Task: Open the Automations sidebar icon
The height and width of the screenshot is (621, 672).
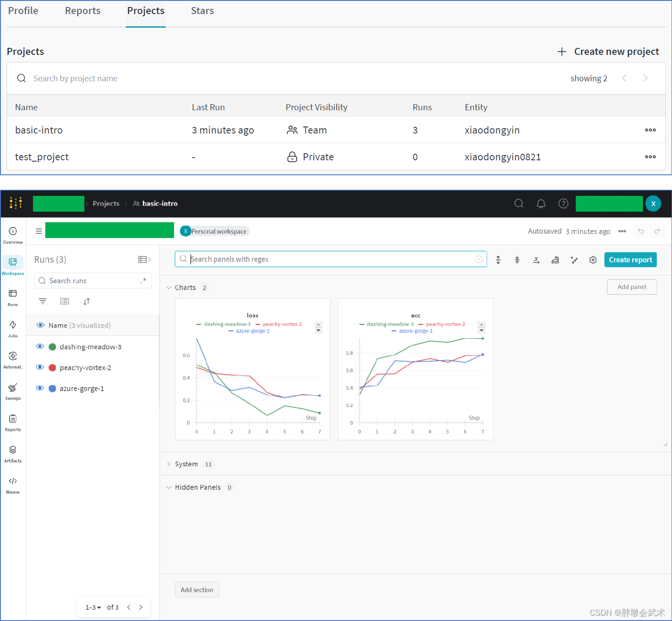Action: pyautogui.click(x=13, y=360)
